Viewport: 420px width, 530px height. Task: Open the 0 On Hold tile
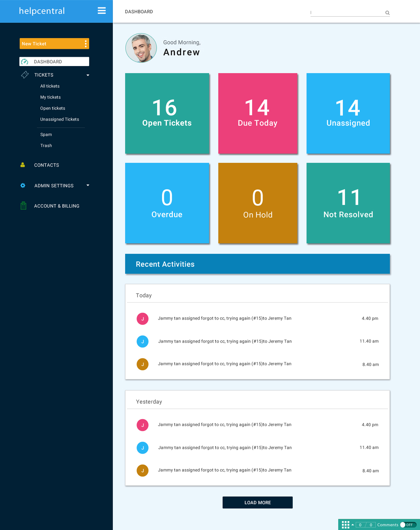tap(258, 203)
